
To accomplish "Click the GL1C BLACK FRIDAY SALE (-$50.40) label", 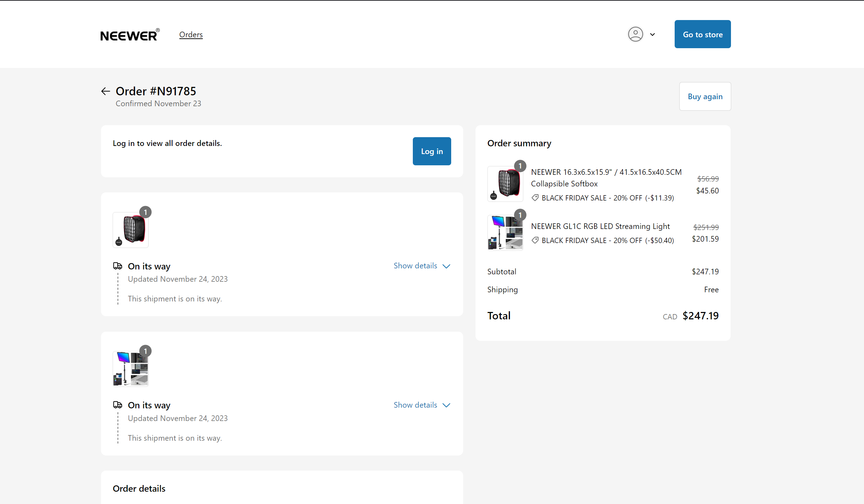I will [x=608, y=240].
